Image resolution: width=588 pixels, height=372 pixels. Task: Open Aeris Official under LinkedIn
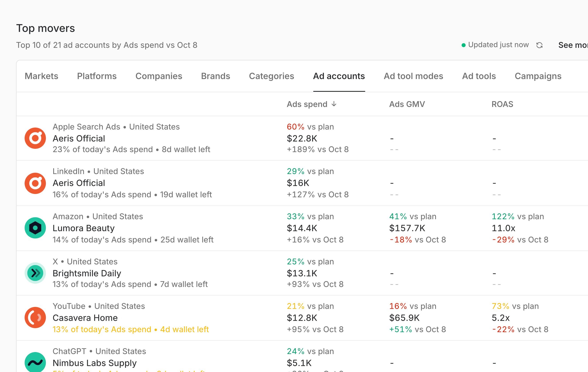pos(79,183)
